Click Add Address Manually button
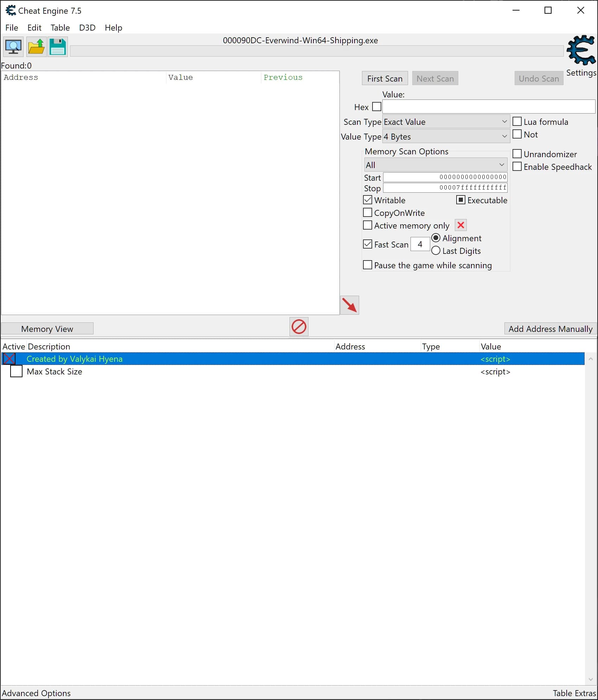 tap(551, 329)
